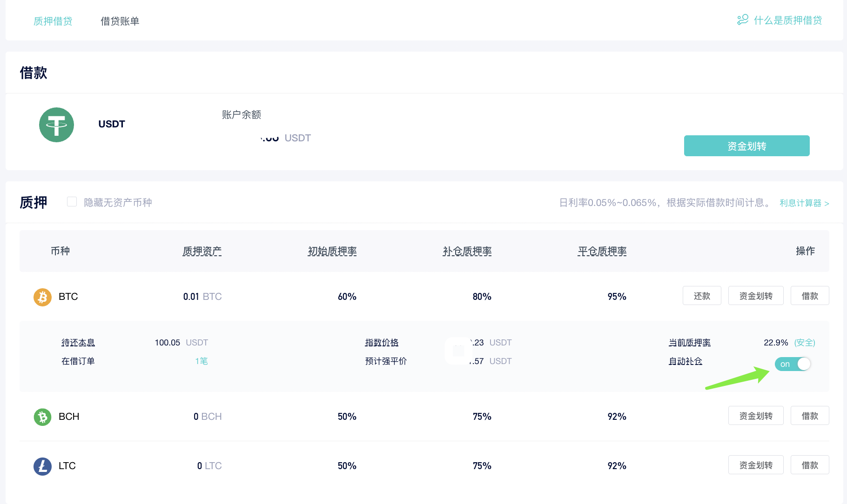Open the 什么是质押借贷 link
The width and height of the screenshot is (847, 504).
[x=788, y=20]
